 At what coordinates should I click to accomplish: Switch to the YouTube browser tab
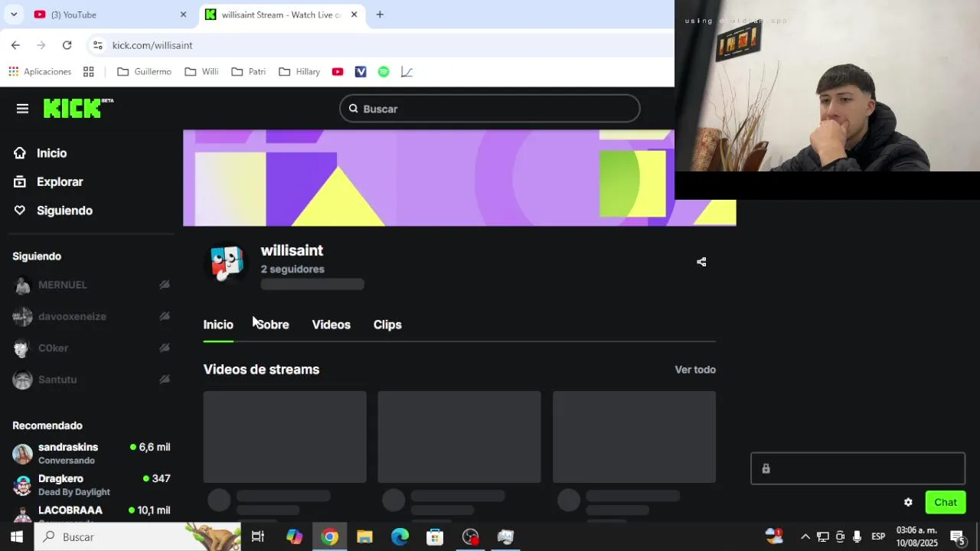pyautogui.click(x=103, y=15)
